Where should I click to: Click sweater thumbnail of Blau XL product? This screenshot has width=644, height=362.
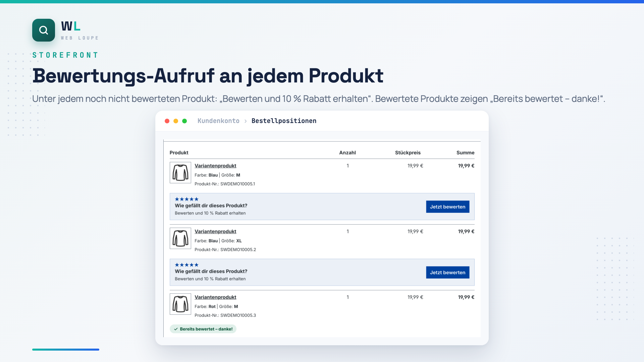[180, 238]
